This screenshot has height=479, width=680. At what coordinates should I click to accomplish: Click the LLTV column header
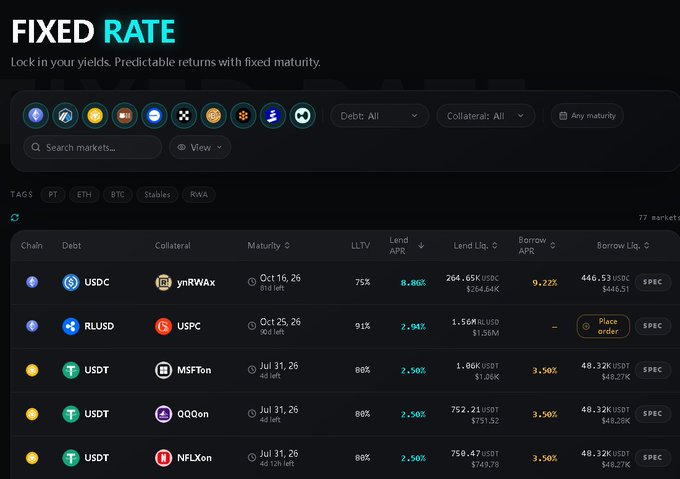click(x=360, y=245)
